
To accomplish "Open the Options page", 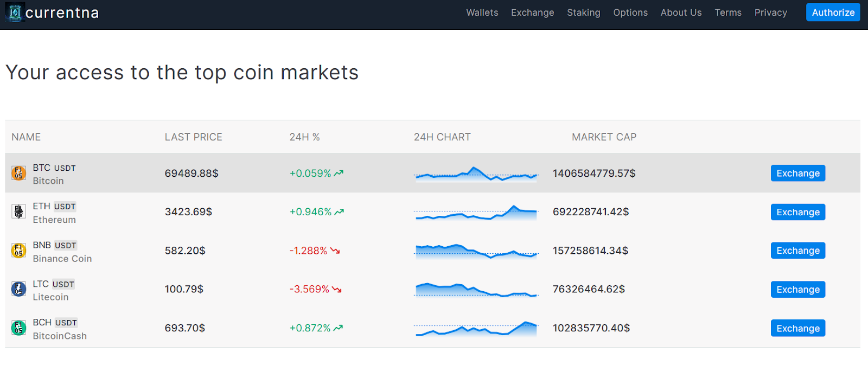I will [x=630, y=12].
